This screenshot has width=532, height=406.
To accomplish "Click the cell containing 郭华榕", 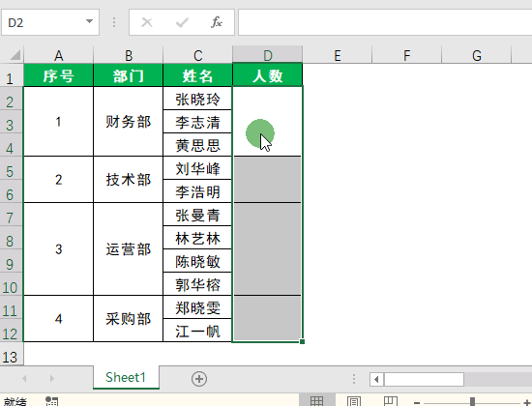I will click(197, 284).
